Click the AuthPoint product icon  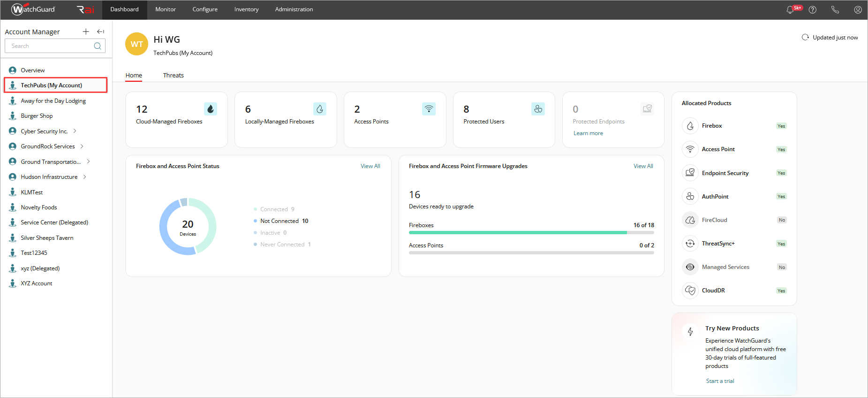coord(690,196)
